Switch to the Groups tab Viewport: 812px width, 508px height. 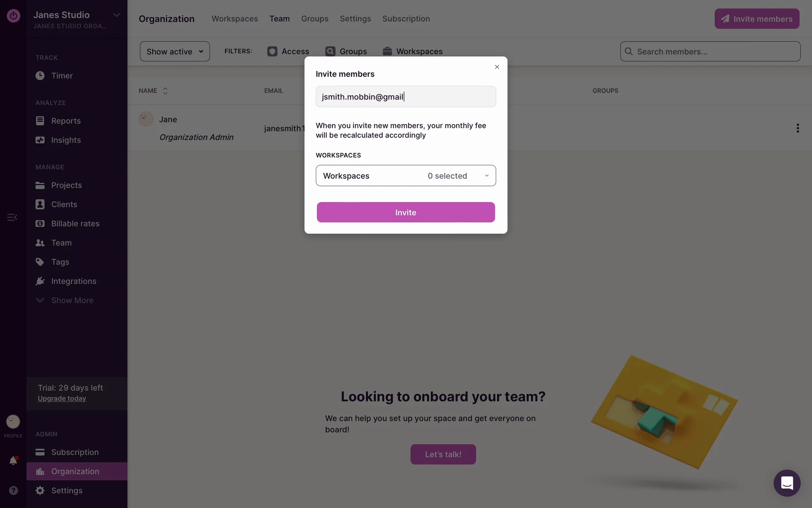(315, 19)
